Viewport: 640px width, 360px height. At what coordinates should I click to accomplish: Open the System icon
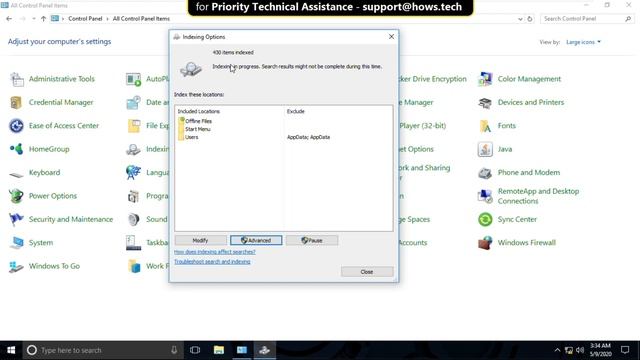click(17, 242)
